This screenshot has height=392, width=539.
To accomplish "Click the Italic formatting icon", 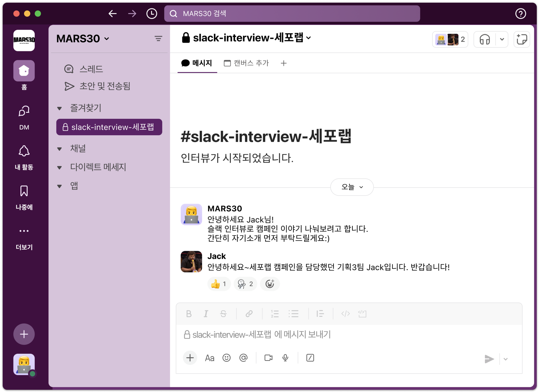I will pos(206,314).
